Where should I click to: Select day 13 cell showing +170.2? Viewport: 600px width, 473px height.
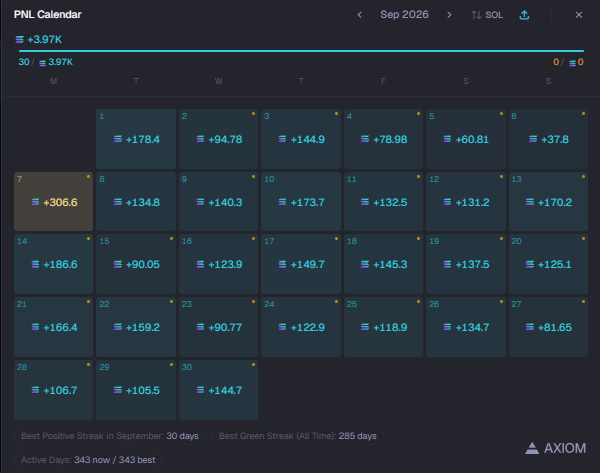coord(548,202)
